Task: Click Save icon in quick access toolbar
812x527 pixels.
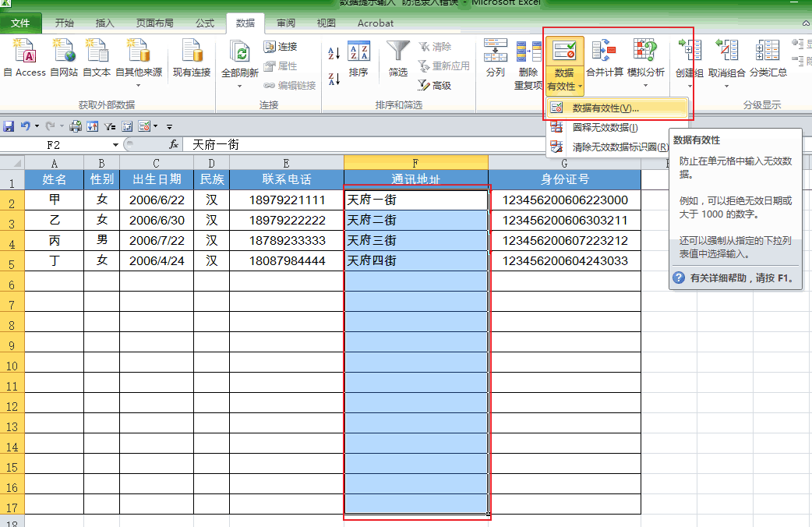Action: pos(9,126)
